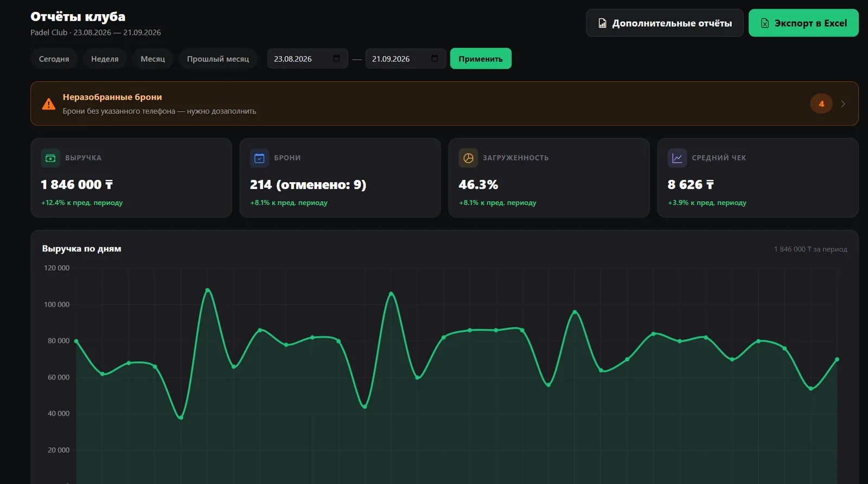Click the end date field 21.09.2026
The height and width of the screenshot is (484, 868).
pos(406,59)
